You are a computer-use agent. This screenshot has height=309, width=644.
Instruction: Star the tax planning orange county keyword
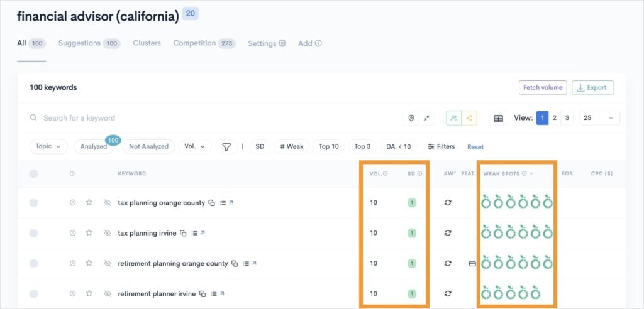[89, 203]
